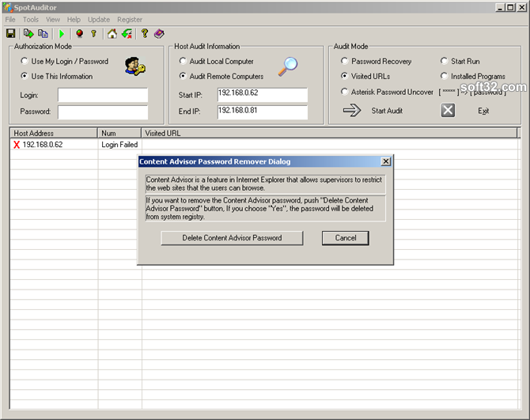Screen dimensions: 530x420
Task: Click the 192.168.0.62 host address cell
Action: click(x=43, y=145)
